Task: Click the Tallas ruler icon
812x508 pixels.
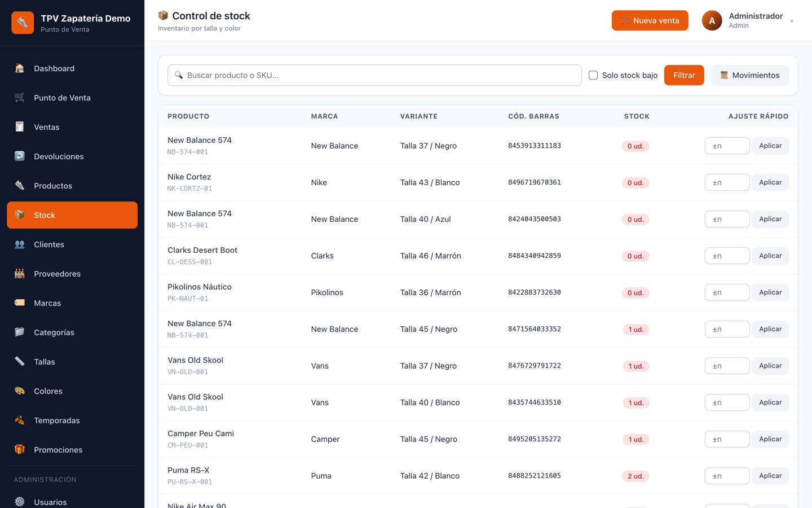Action: point(20,362)
